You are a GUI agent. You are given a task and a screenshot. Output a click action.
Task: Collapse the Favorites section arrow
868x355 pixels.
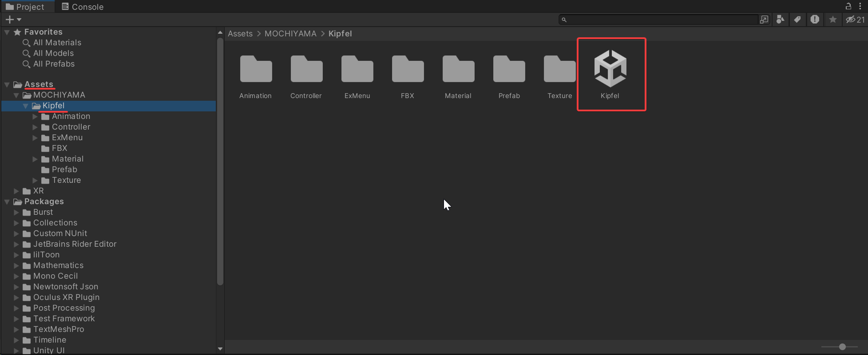point(7,32)
